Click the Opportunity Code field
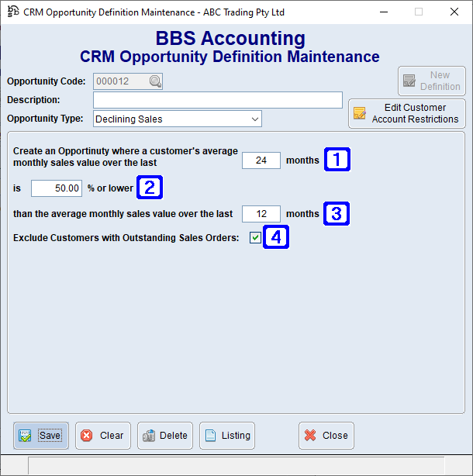The image size is (473, 476). click(x=128, y=81)
